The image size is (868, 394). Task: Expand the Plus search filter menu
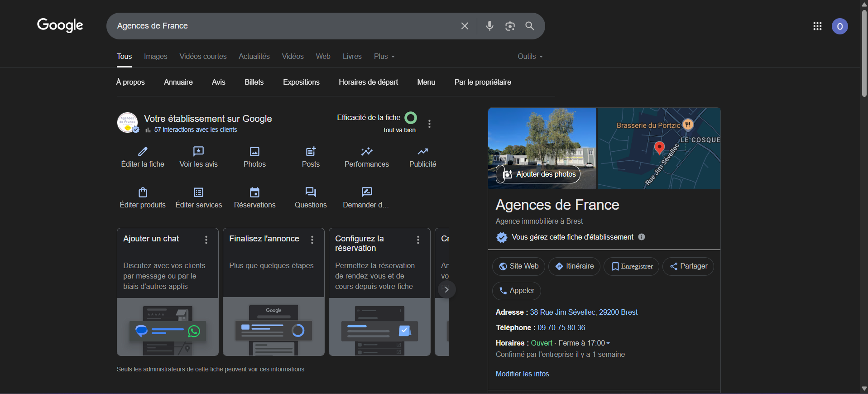384,57
